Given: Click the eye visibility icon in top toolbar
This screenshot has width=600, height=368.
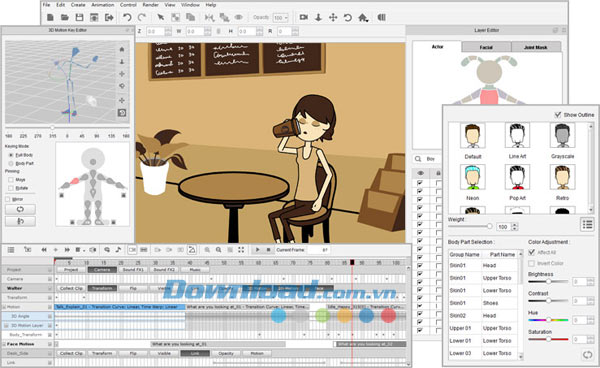Looking at the screenshot, I should coord(238,18).
